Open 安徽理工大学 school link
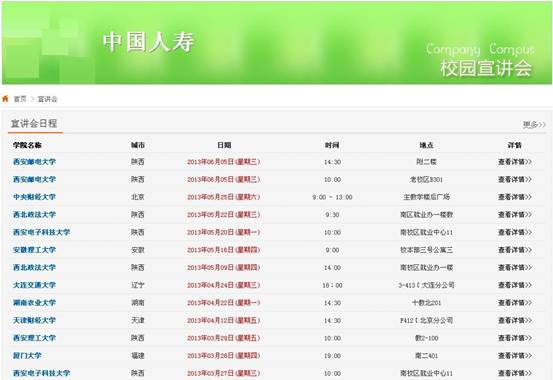The width and height of the screenshot is (553, 380). pyautogui.click(x=35, y=250)
